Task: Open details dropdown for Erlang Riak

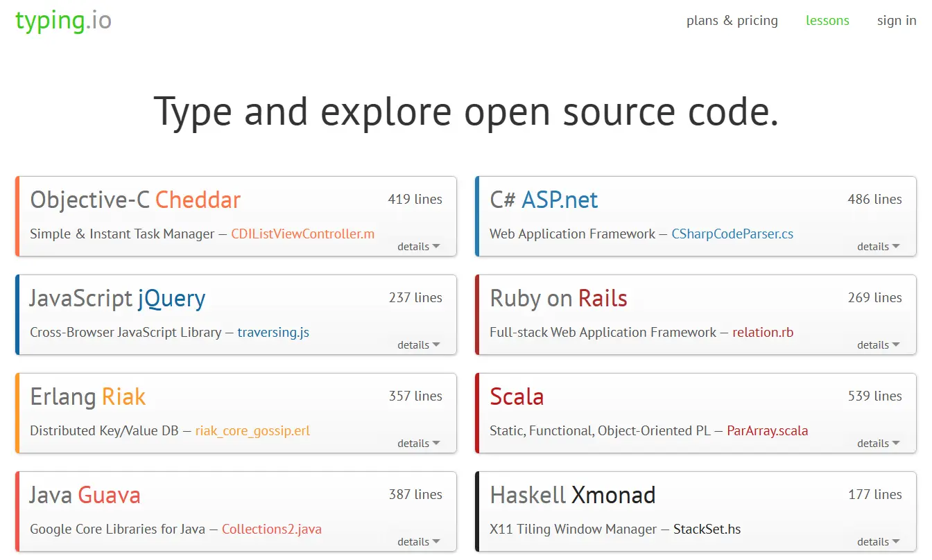Action: 418,444
